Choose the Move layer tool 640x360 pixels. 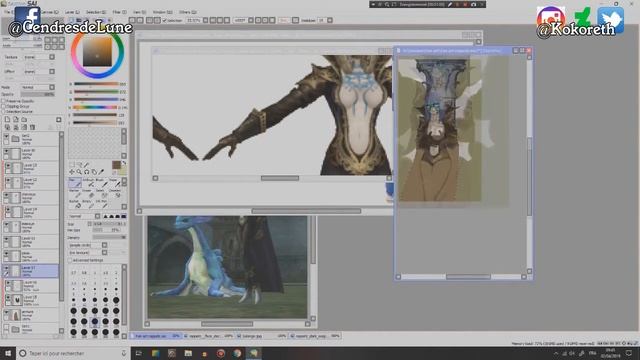72,172
